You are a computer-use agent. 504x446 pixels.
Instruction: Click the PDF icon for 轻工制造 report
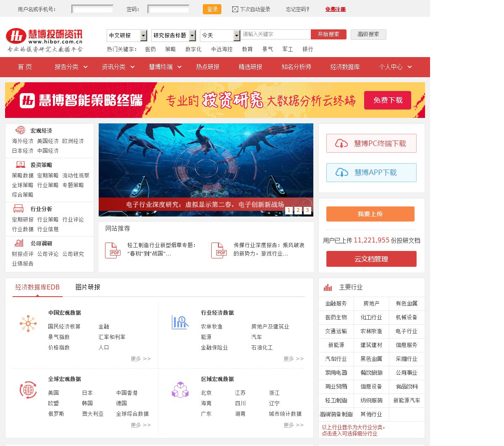tap(113, 250)
